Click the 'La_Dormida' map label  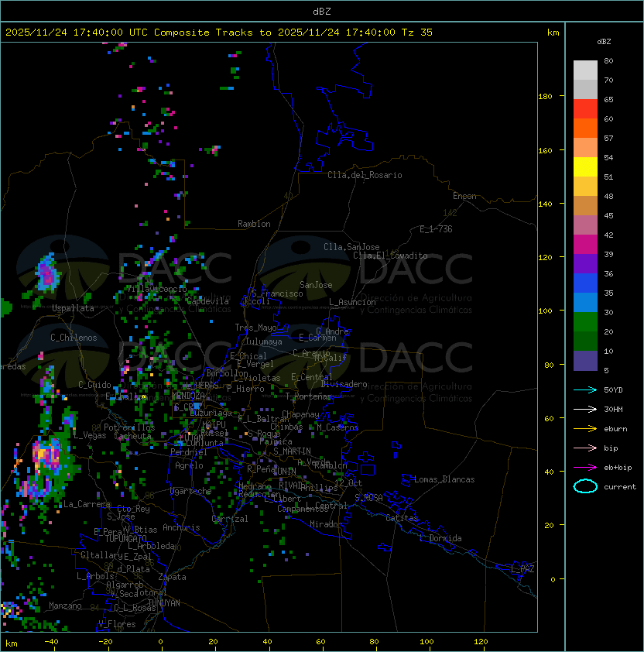point(440,538)
